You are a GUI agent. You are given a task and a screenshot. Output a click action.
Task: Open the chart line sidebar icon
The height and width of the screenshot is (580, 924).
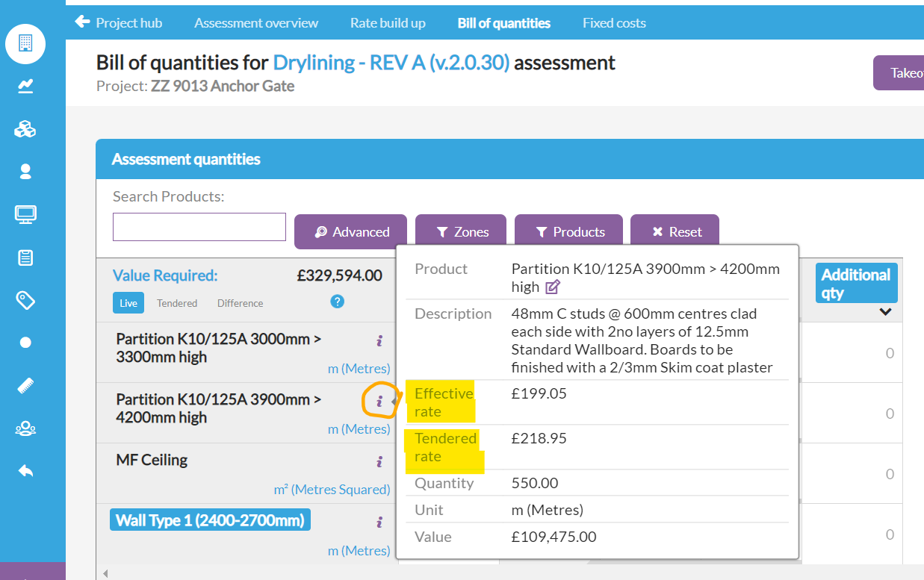click(25, 87)
